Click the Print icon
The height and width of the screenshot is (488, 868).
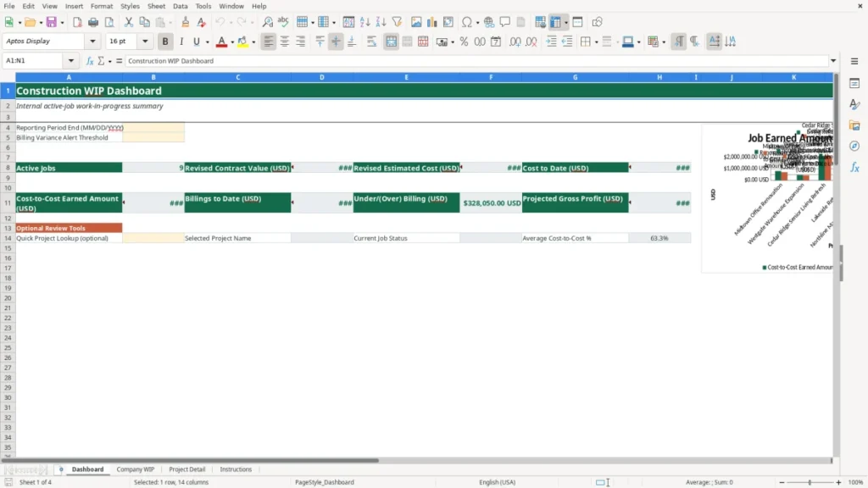coord(93,22)
